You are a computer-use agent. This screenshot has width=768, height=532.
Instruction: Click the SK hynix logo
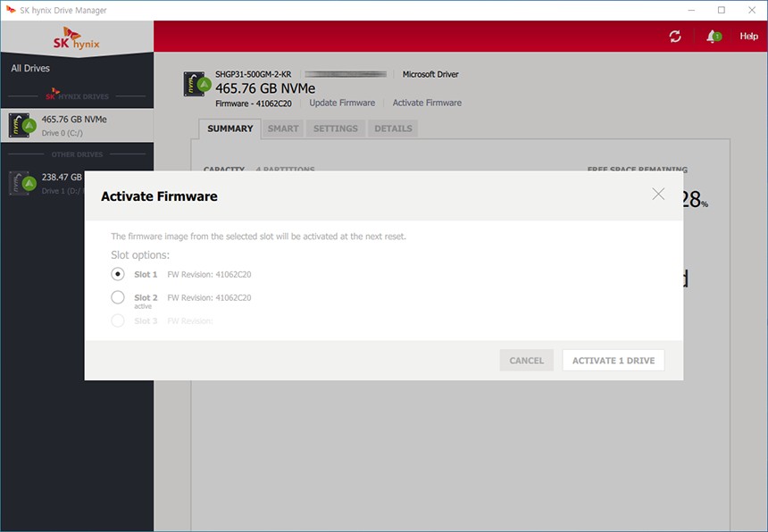pyautogui.click(x=77, y=38)
